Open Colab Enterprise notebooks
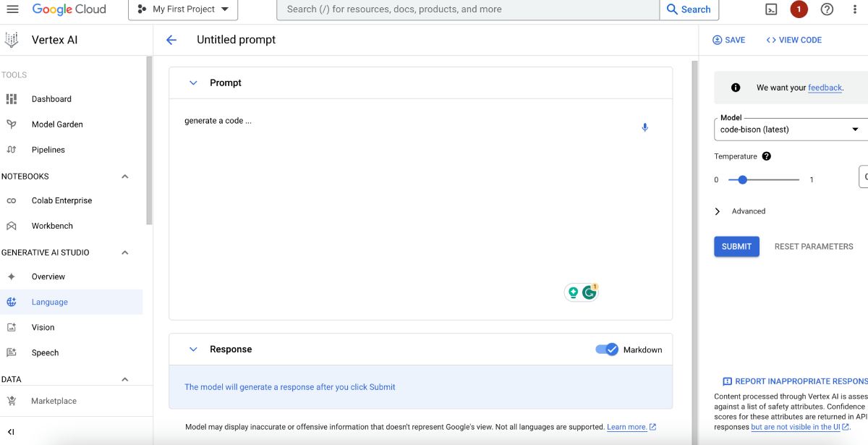Viewport: 868px width, 445px height. click(61, 200)
